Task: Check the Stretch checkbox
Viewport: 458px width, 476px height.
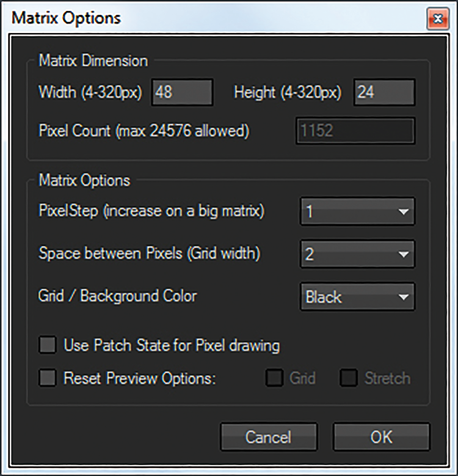Action: click(349, 378)
